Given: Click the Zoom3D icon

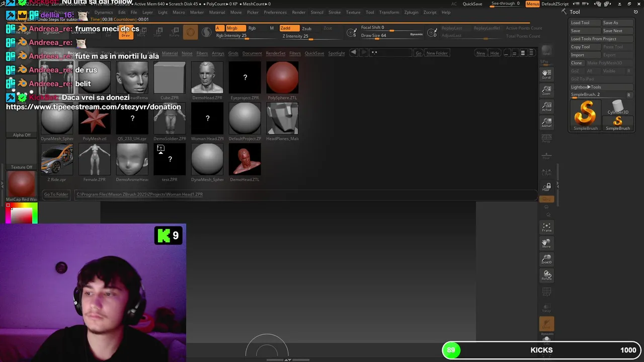Looking at the screenshot, I should [x=546, y=259].
